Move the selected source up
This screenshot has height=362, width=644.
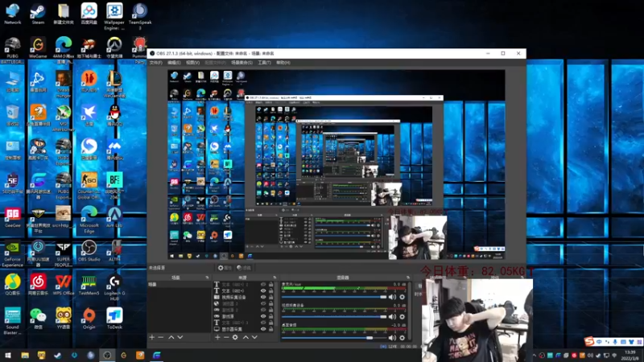pyautogui.click(x=246, y=337)
